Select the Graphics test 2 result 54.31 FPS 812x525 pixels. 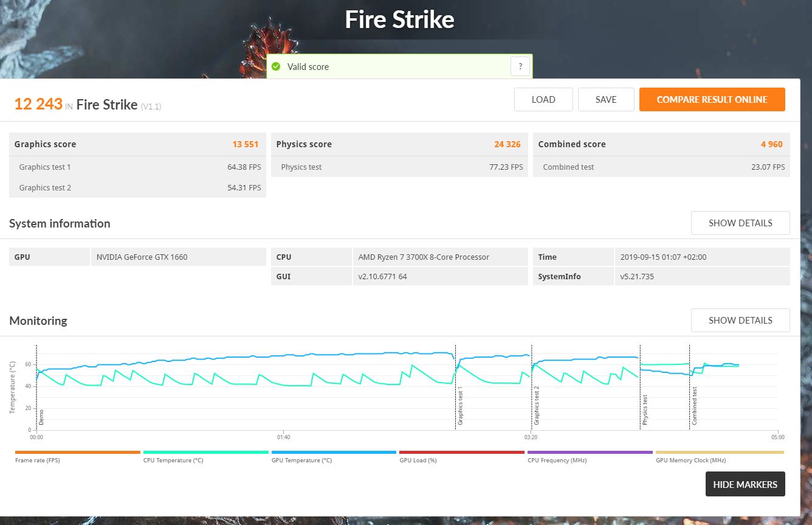coord(244,187)
